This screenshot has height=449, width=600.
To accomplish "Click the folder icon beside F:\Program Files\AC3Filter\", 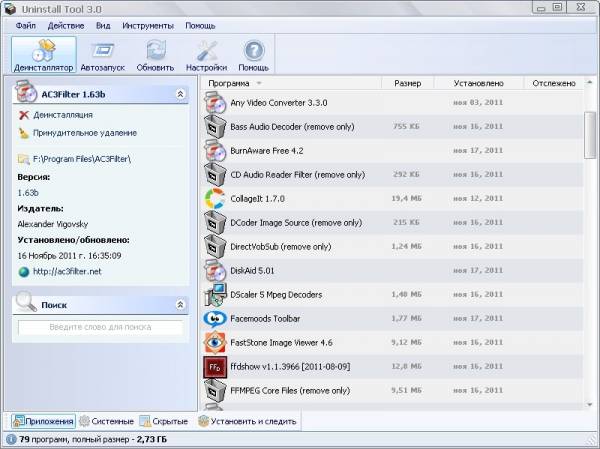I will pyautogui.click(x=24, y=159).
